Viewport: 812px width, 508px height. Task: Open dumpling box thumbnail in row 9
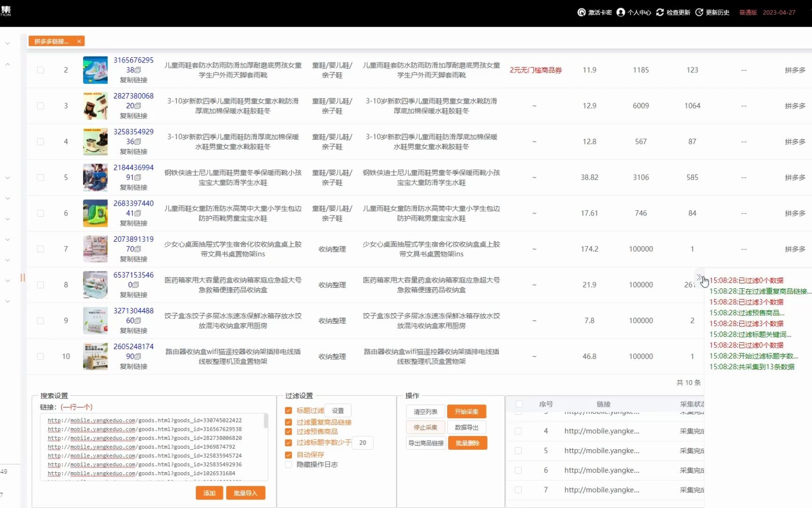95,320
